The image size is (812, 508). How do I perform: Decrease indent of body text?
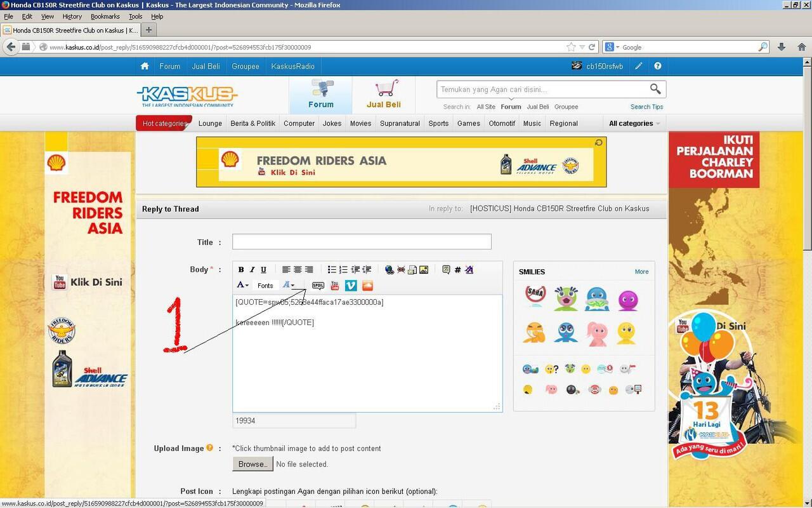coord(355,270)
